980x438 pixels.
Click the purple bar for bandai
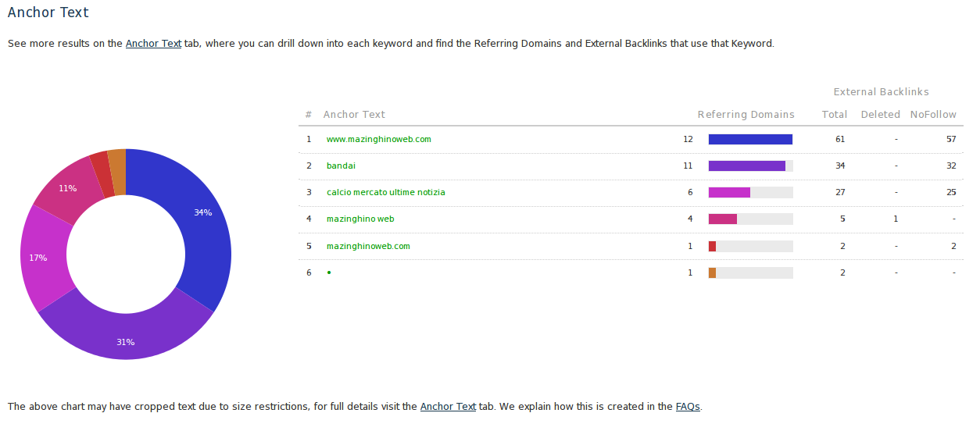(746, 166)
